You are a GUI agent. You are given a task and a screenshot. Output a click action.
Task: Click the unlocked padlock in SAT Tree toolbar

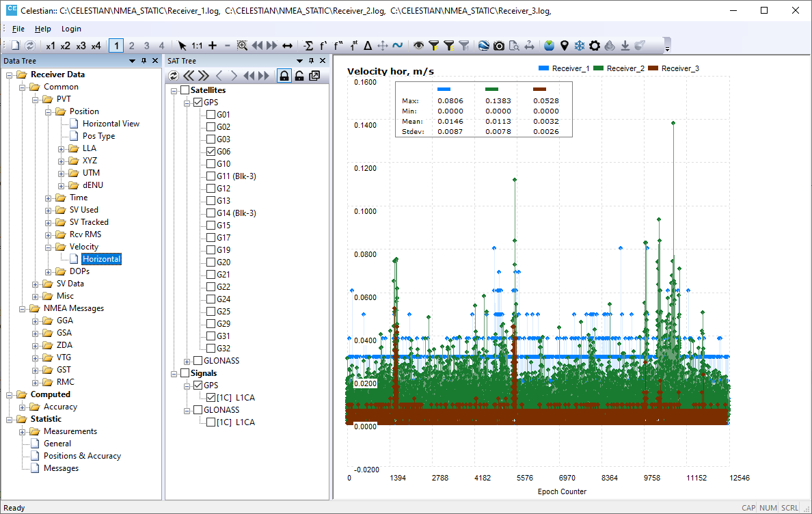tap(299, 76)
